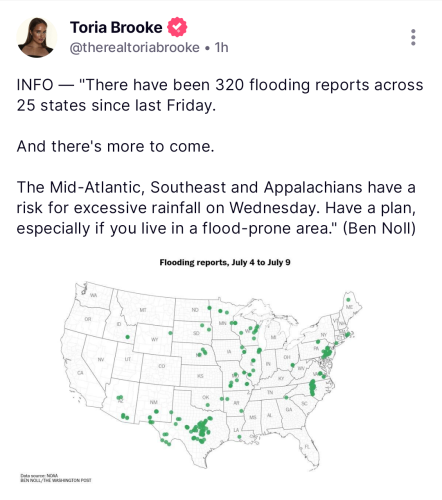Click the green dot cluster in North Carolina
The image size is (442, 500).
pos(312,387)
